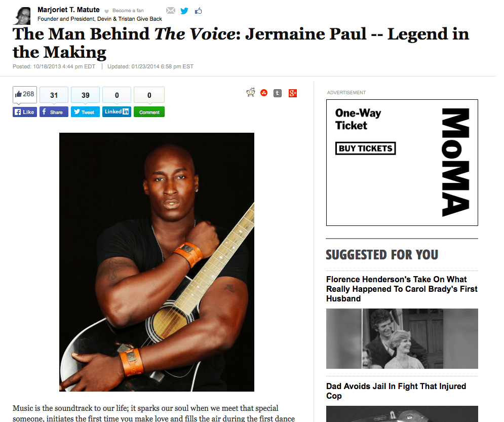This screenshot has height=422, width=504.
Task: Click the blue thumbs-up icon beside author
Action: click(199, 11)
